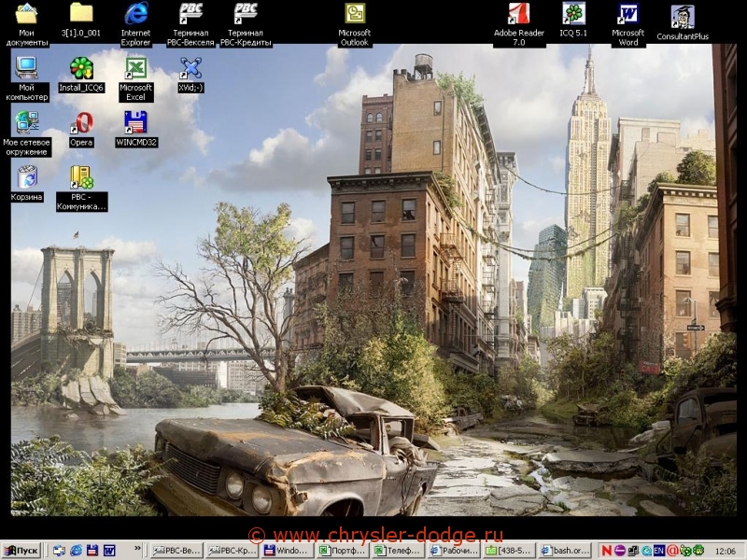This screenshot has width=747, height=560.
Task: Select the Корзина recycle bin icon
Action: tap(27, 184)
